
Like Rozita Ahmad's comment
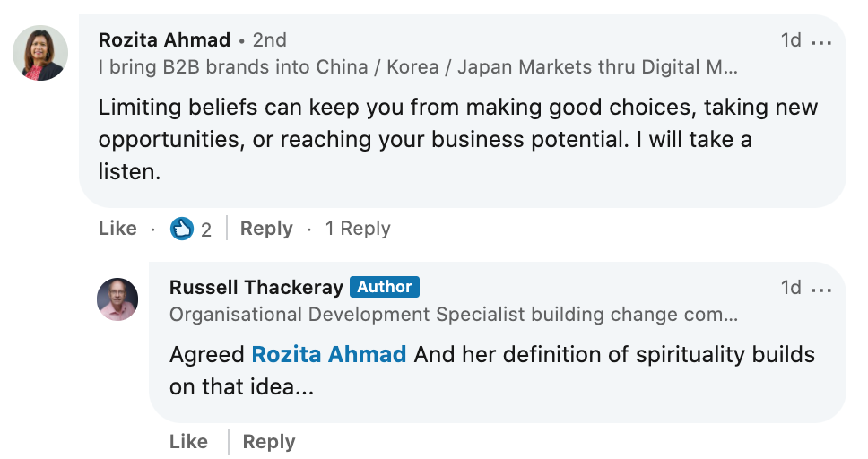tap(117, 229)
